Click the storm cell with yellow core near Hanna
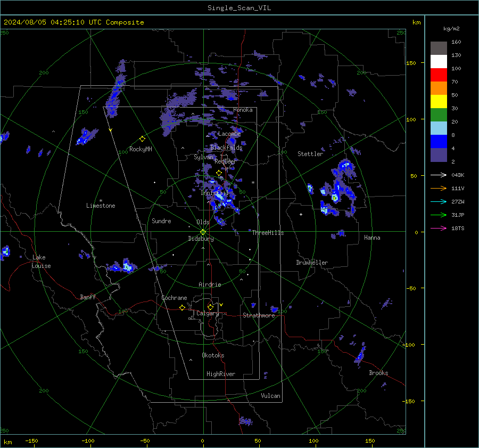The image size is (479, 448). tap(335, 198)
